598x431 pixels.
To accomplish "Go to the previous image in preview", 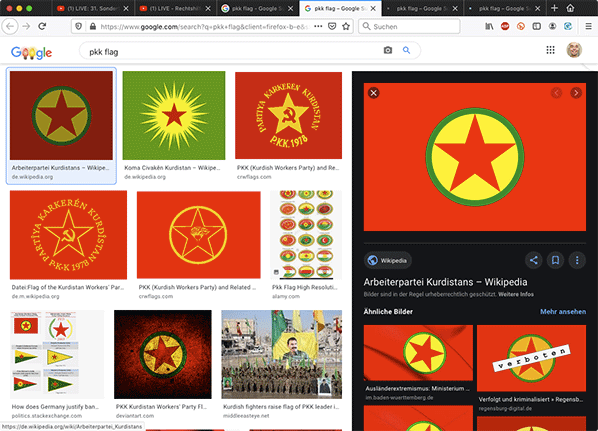I will point(556,93).
